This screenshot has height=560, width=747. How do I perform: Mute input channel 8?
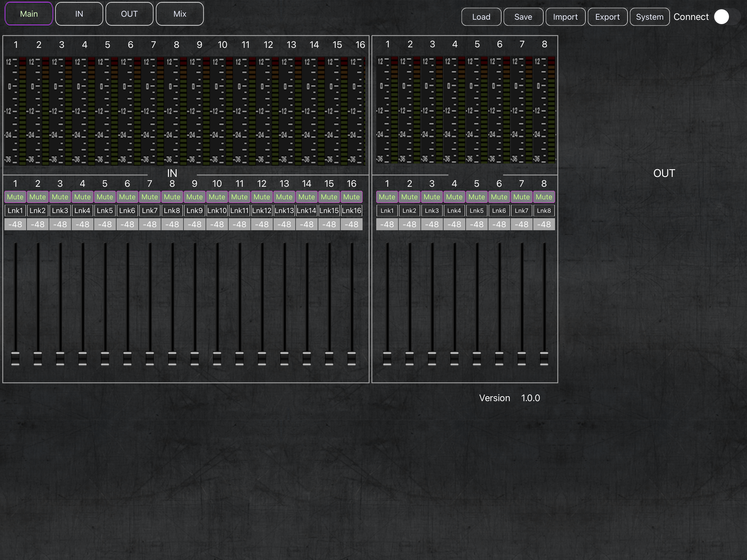tap(172, 197)
